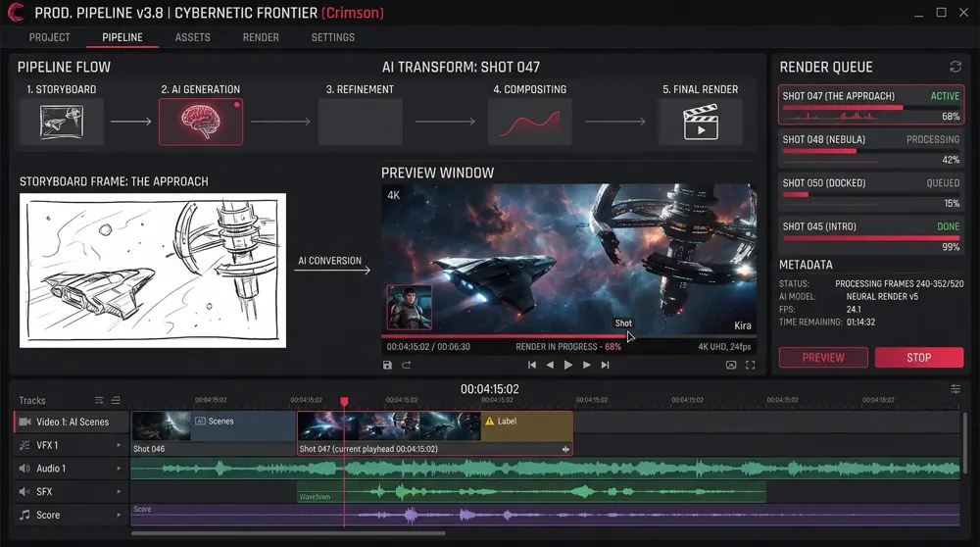The height and width of the screenshot is (547, 980).
Task: Click the preview render progress bar
Action: coord(568,336)
